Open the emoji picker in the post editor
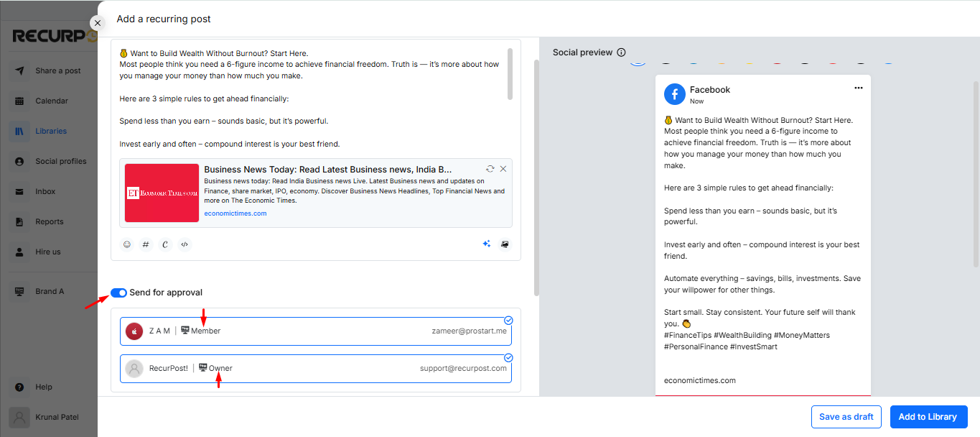 127,244
